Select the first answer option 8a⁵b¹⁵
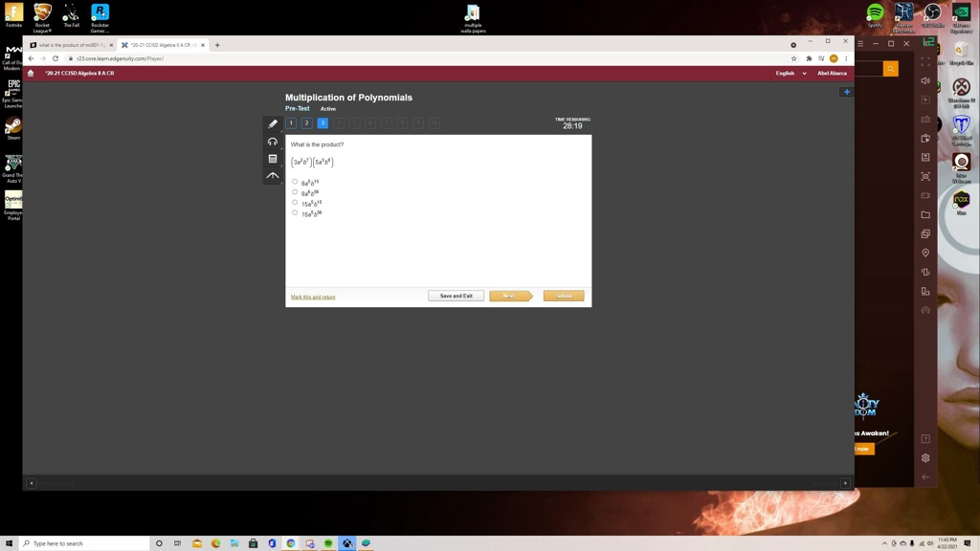This screenshot has width=980, height=551. [x=295, y=182]
